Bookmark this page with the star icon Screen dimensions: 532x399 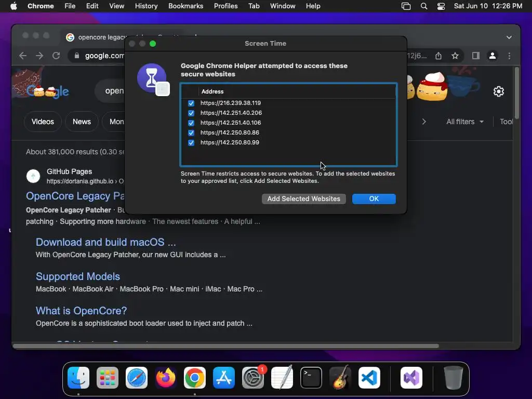pos(455,56)
